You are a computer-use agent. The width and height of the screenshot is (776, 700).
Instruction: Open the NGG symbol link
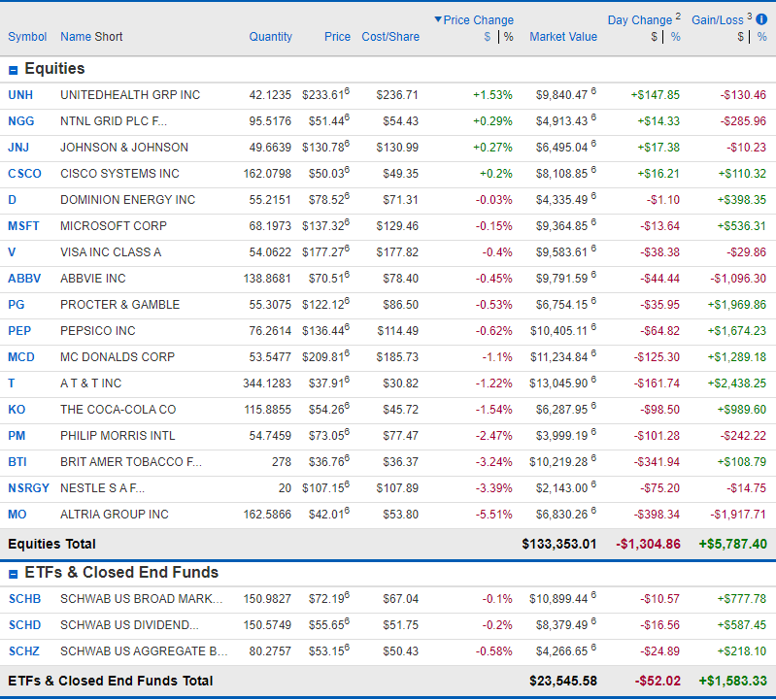(21, 121)
